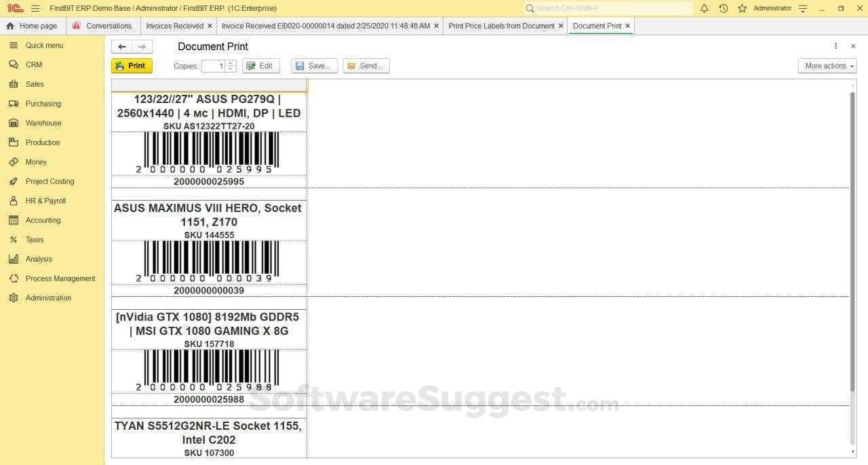Click the Administration gear icon
868x465 pixels.
14,298
